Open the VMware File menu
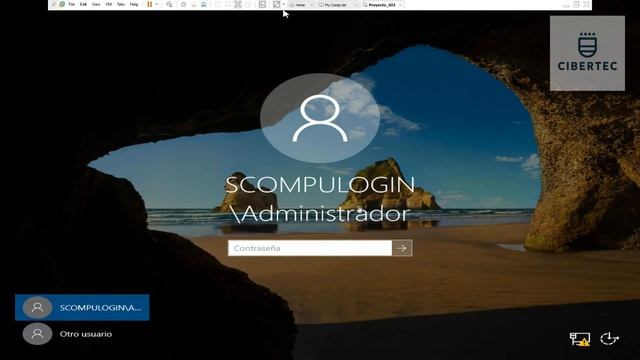 tap(71, 4)
